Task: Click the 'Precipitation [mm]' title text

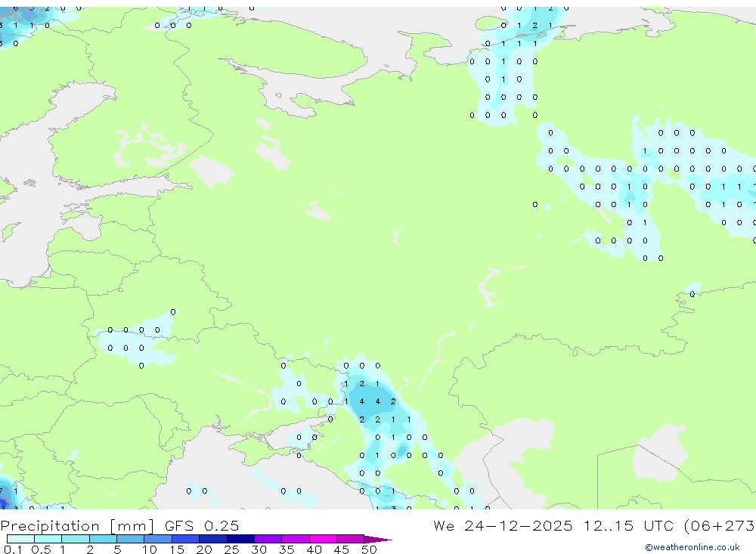Action: click(x=77, y=526)
